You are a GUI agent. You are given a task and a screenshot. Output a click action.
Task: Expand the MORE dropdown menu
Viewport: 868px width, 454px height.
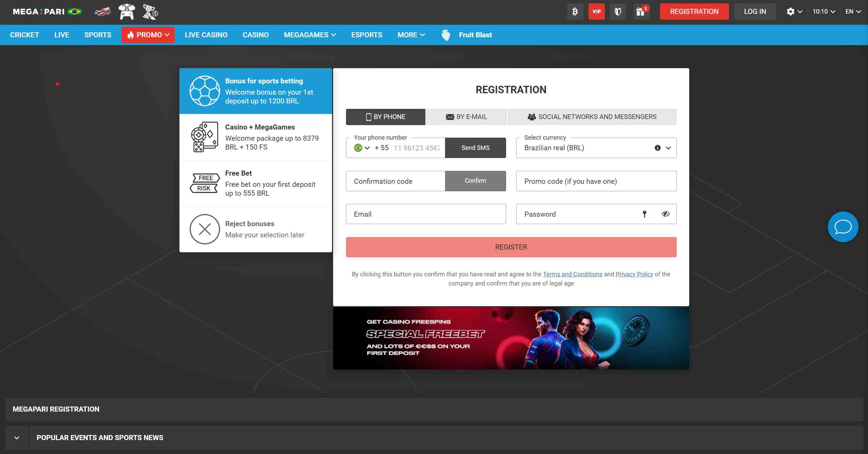tap(411, 35)
